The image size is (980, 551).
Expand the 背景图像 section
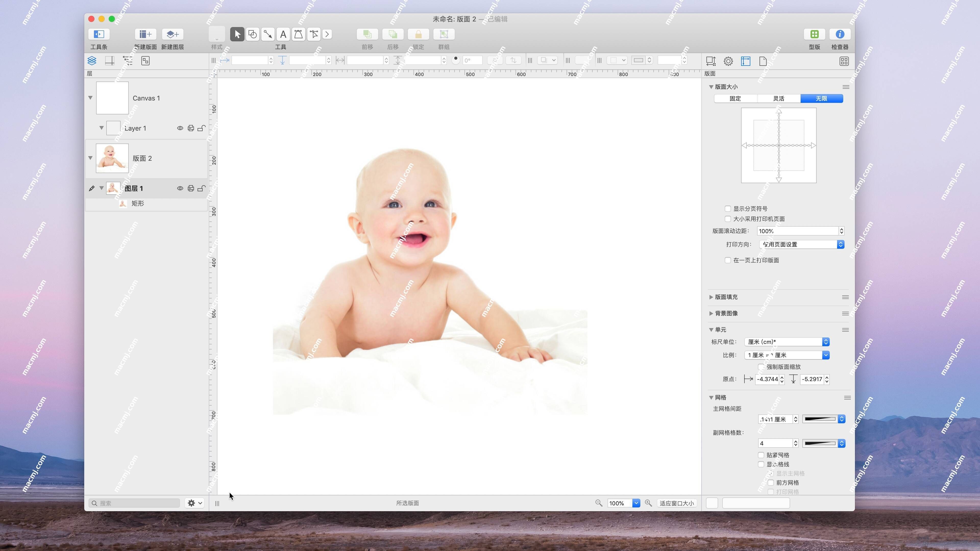[x=711, y=313]
